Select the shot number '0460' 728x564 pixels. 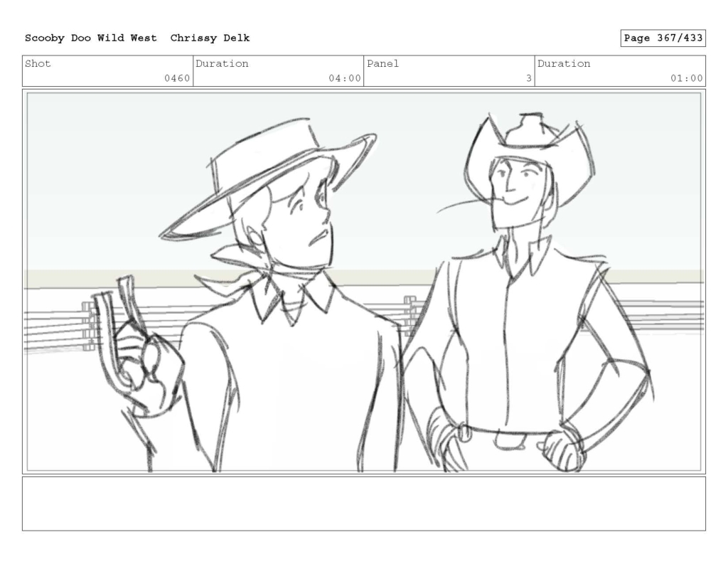(177, 78)
